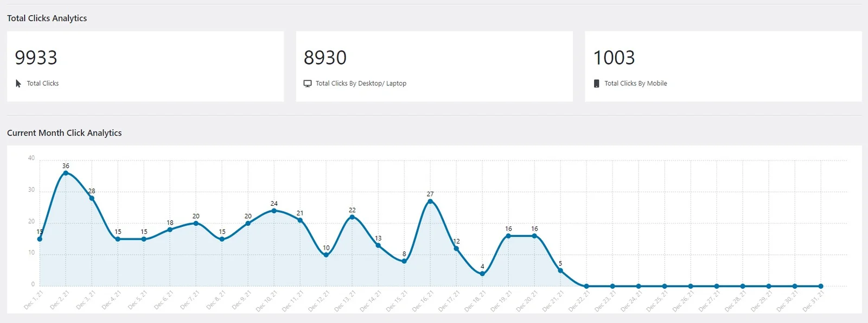The image size is (868, 323).
Task: Click the 1003 mobile clicks number
Action: [614, 58]
